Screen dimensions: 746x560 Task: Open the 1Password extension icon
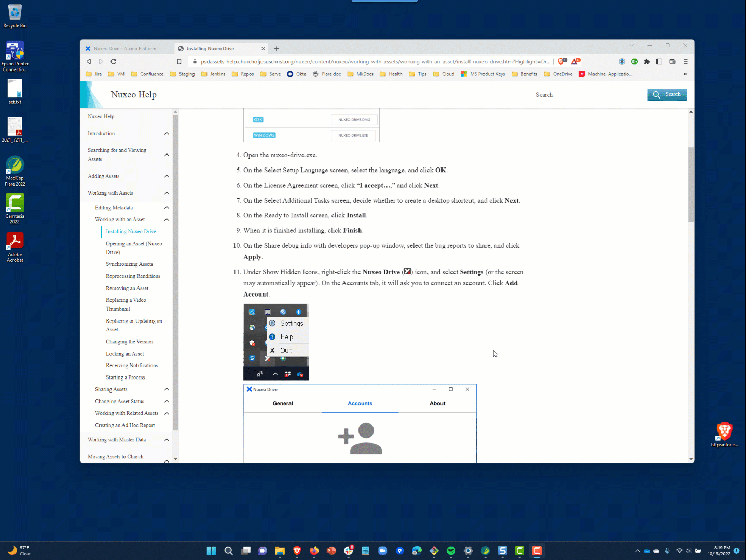(621, 61)
